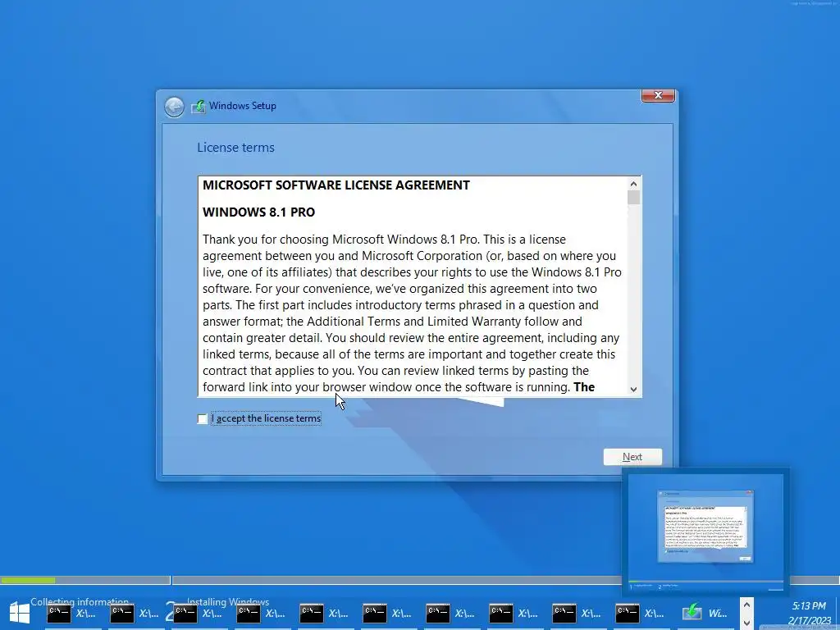Switch to the last Command Prompt taskbar item

641,614
